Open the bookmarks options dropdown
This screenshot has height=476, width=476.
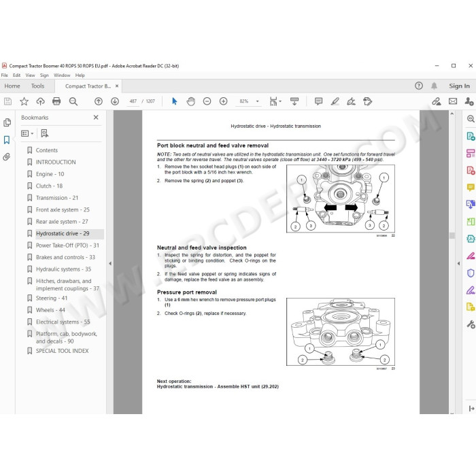(x=27, y=133)
